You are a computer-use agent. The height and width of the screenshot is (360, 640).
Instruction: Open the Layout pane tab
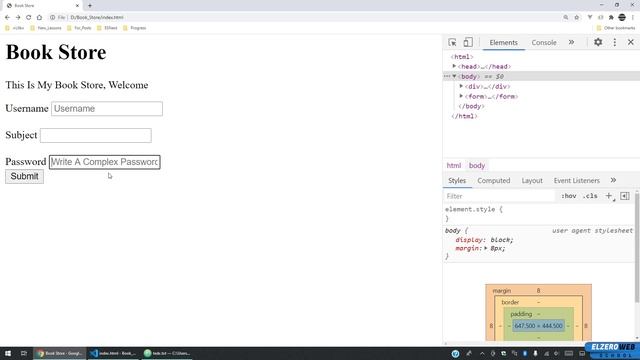pyautogui.click(x=532, y=180)
